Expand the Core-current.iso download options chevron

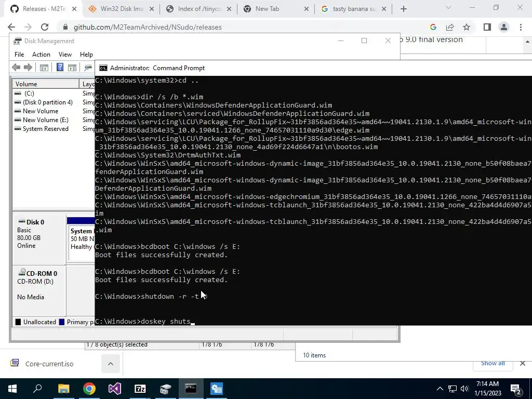coord(111,364)
